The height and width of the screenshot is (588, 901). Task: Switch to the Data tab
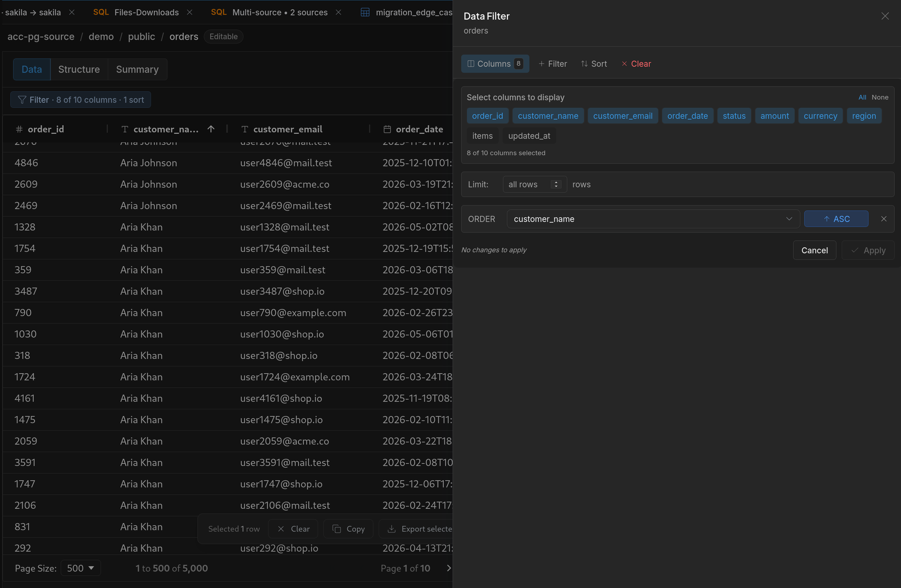click(32, 69)
